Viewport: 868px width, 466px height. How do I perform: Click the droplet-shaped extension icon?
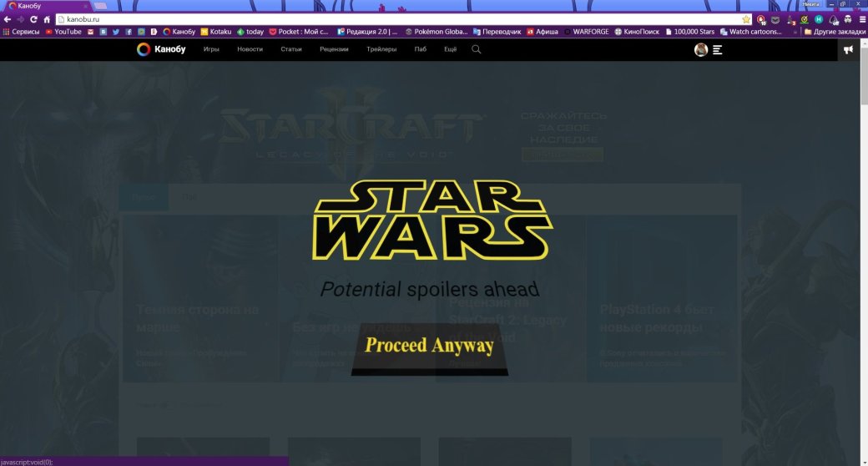pyautogui.click(x=834, y=20)
